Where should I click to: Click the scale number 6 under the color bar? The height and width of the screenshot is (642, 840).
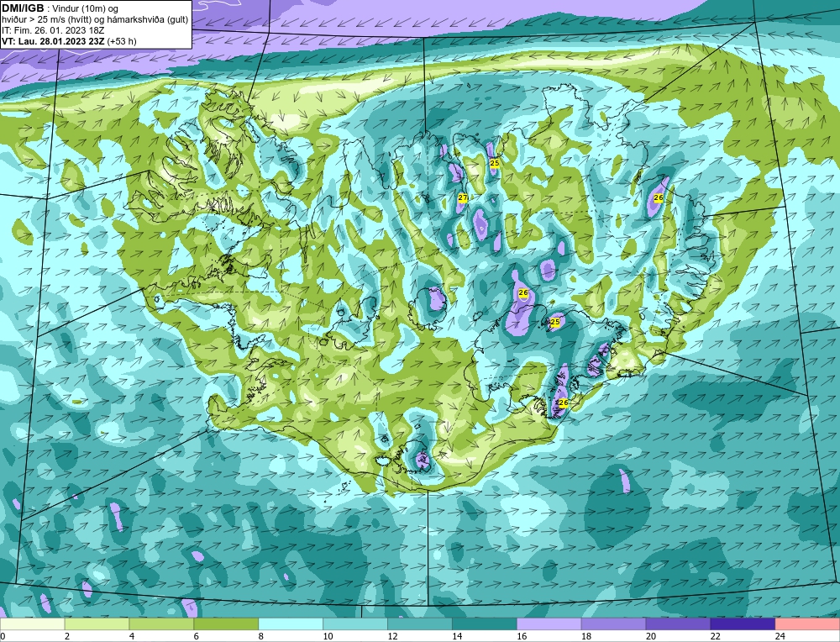pos(196,636)
